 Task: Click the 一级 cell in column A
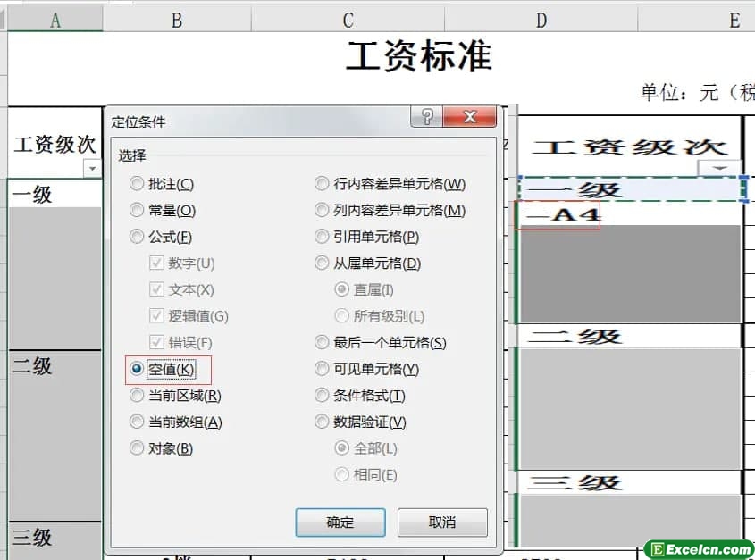tap(55, 194)
